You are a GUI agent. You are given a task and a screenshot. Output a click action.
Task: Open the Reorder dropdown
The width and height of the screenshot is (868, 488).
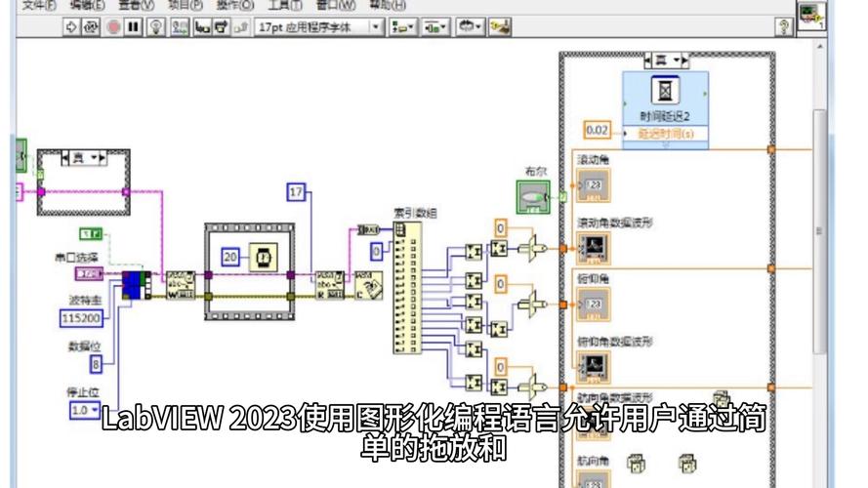470,26
